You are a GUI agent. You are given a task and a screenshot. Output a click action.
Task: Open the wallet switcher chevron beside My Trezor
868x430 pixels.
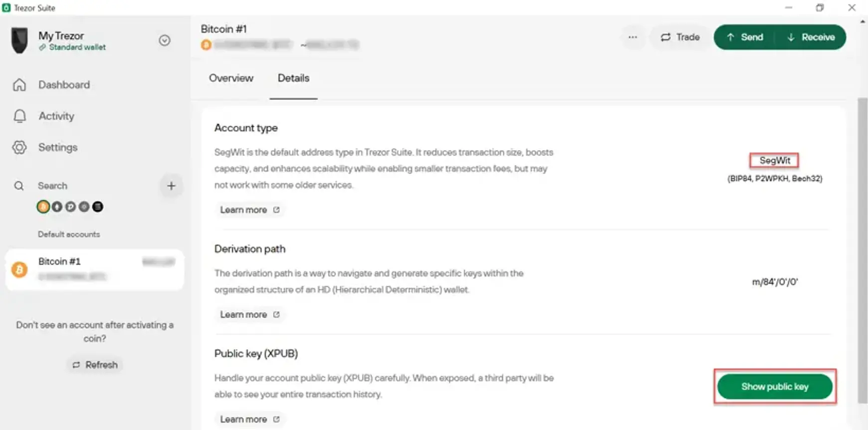(165, 40)
